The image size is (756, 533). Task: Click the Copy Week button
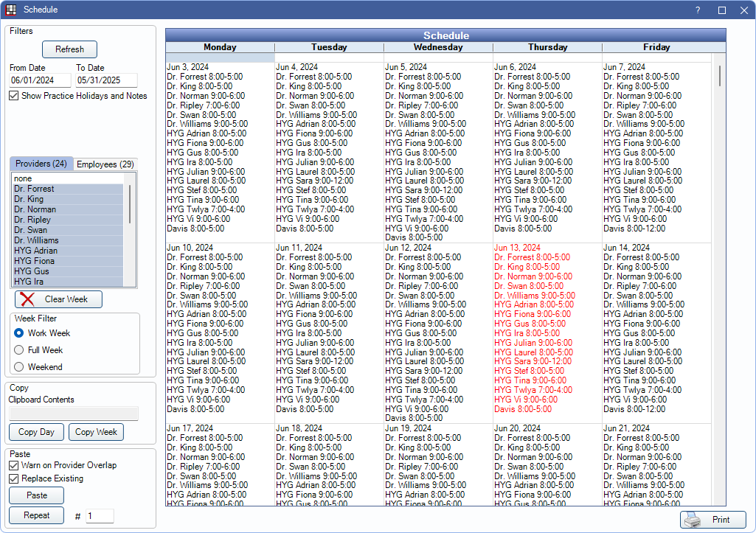click(x=96, y=432)
